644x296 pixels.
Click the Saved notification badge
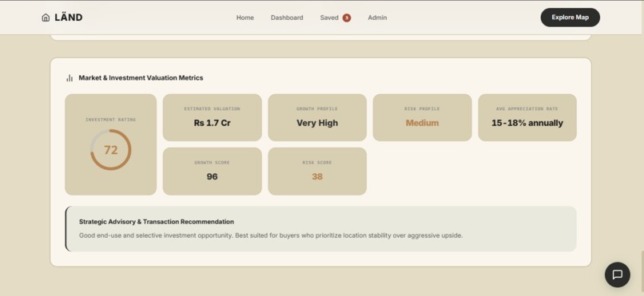(x=347, y=18)
